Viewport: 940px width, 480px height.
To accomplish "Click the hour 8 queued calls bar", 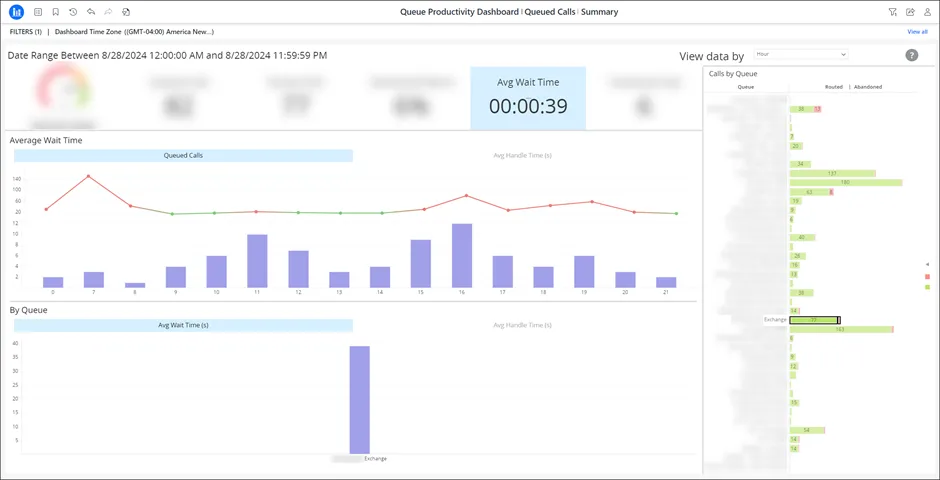I will pos(135,285).
